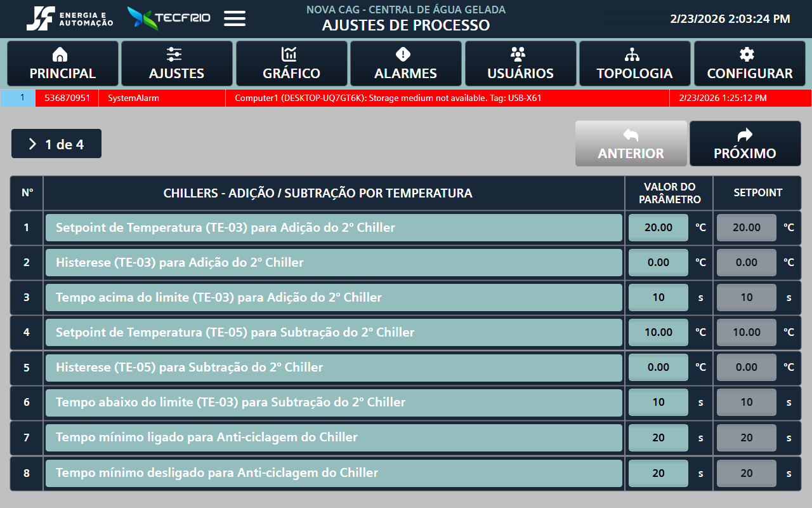
Task: Open the USUÁRIOS people icon
Action: coord(520,55)
